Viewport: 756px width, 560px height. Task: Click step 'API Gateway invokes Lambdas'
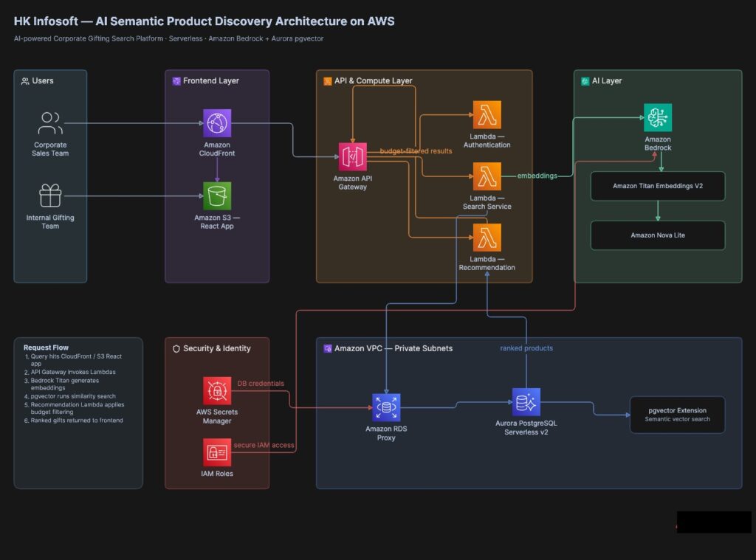pyautogui.click(x=70, y=372)
